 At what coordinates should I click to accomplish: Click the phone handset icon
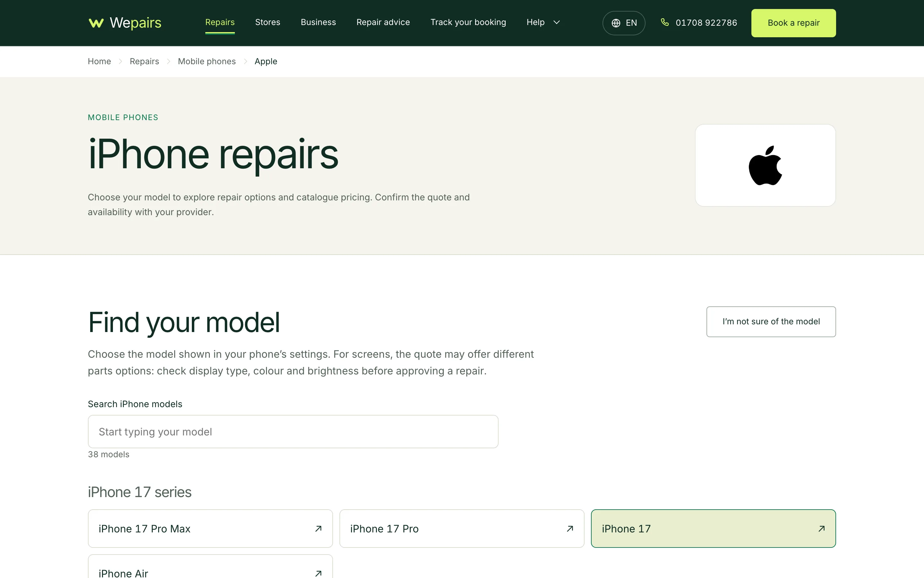pyautogui.click(x=665, y=22)
